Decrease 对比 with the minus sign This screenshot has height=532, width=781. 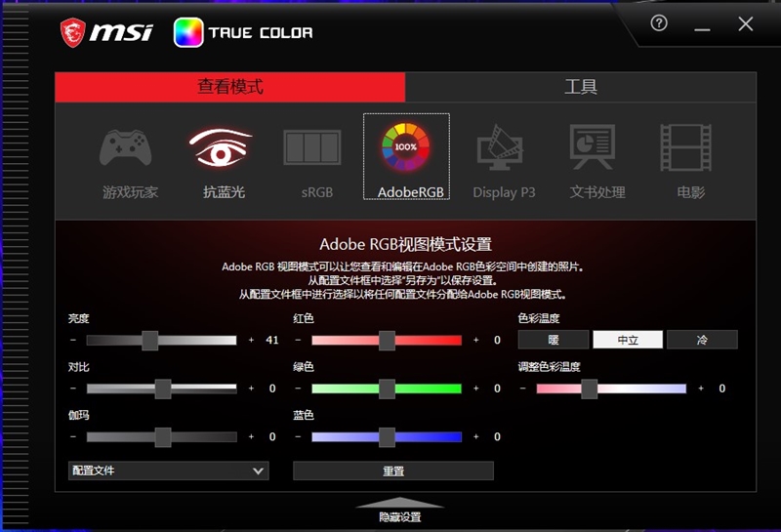(x=73, y=389)
